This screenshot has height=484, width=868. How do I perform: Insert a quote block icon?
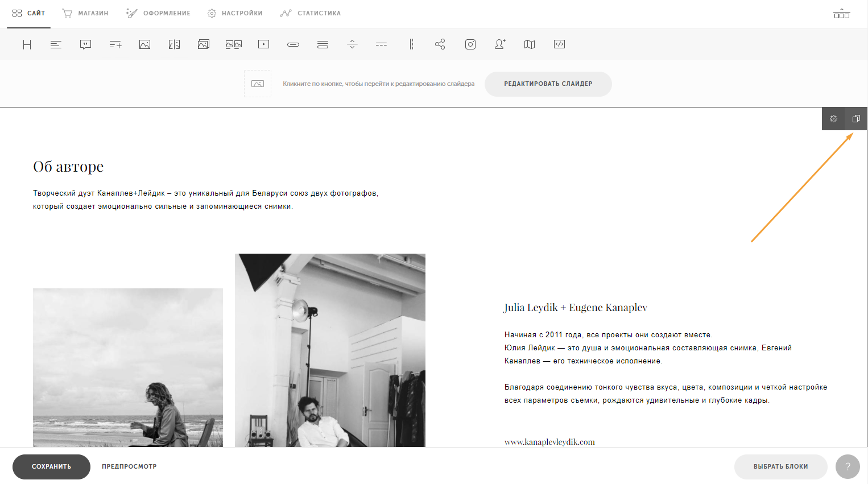86,44
